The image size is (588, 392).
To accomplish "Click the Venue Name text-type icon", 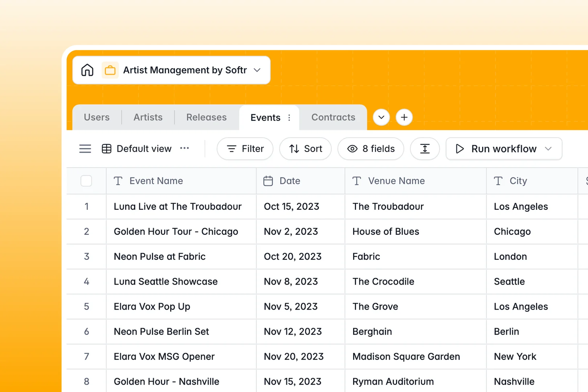I will (x=357, y=181).
